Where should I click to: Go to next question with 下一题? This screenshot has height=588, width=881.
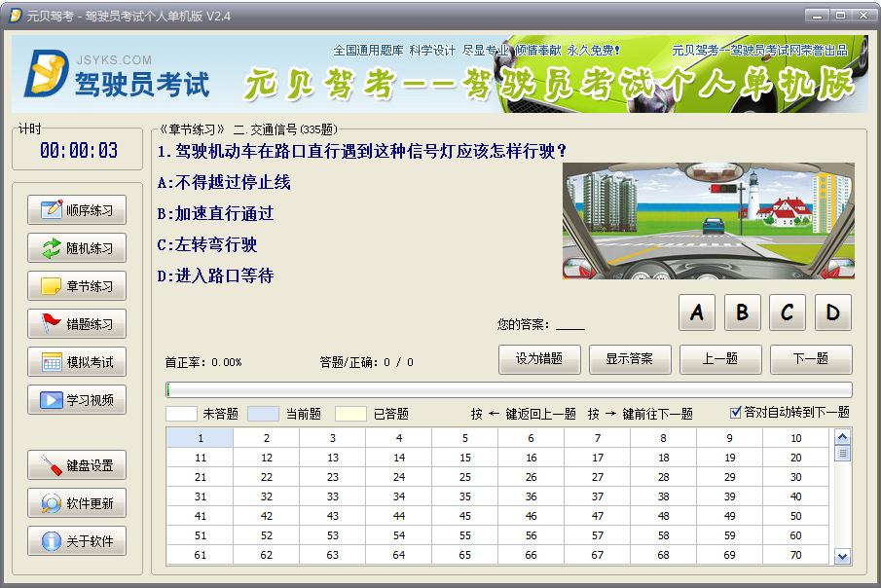pos(810,359)
